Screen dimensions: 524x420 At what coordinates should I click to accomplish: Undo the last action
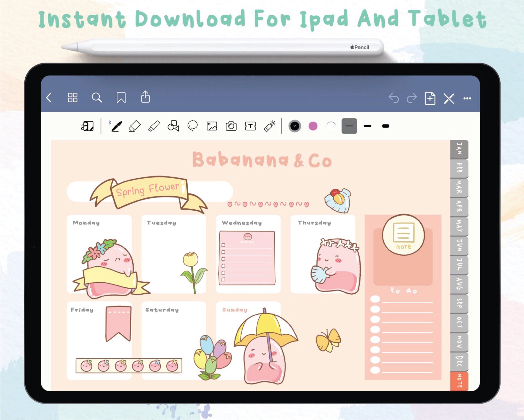[394, 98]
